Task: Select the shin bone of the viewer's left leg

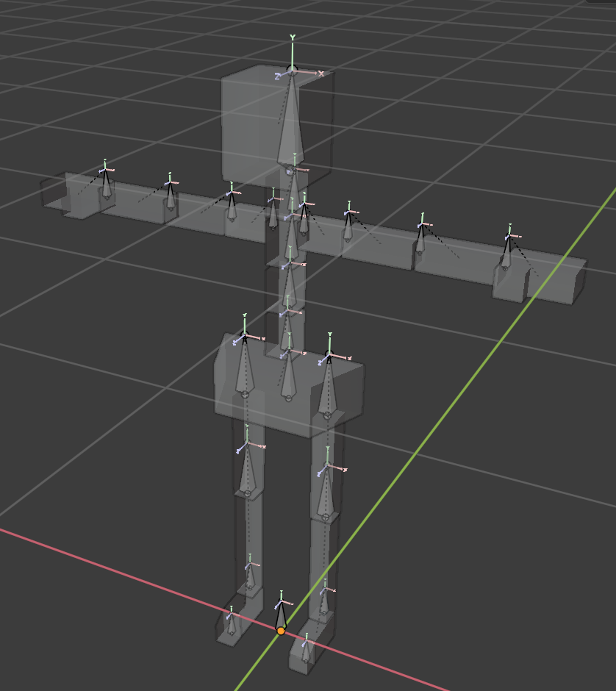Action: [x=247, y=470]
